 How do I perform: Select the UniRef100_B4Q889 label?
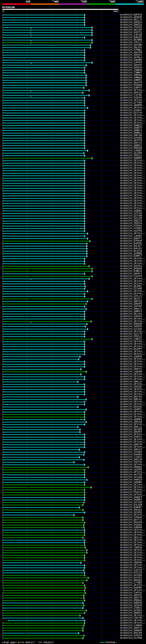(131, 268)
